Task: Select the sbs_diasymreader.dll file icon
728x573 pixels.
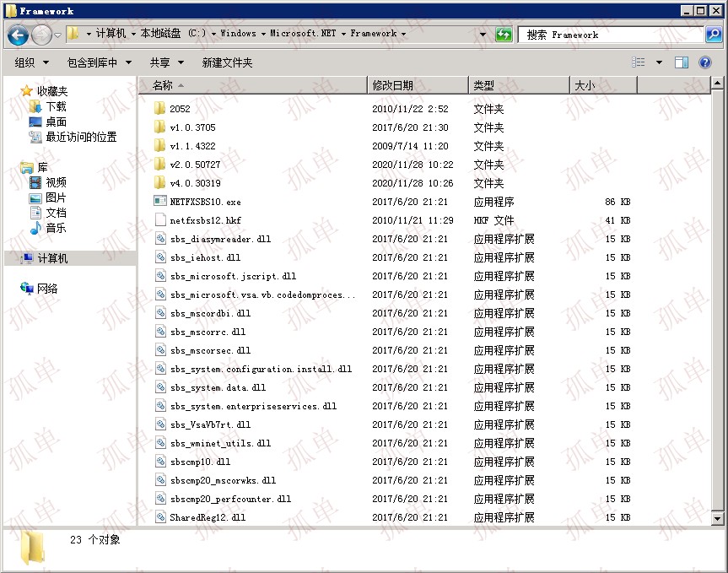Action: pyautogui.click(x=160, y=238)
